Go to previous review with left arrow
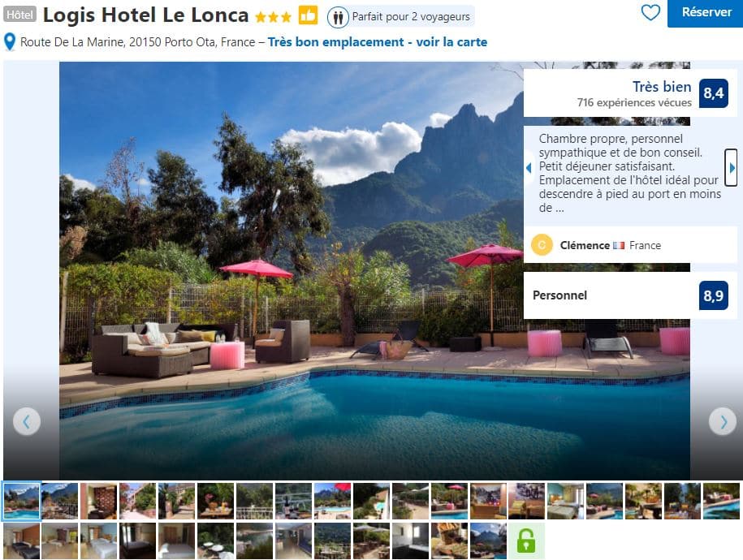Image resolution: width=743 pixels, height=560 pixels. (529, 168)
